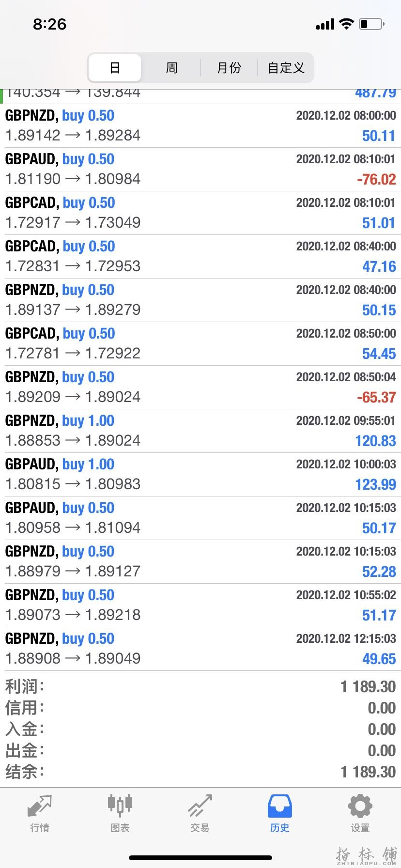Open the Quotes (行情) tab icon

[x=39, y=806]
